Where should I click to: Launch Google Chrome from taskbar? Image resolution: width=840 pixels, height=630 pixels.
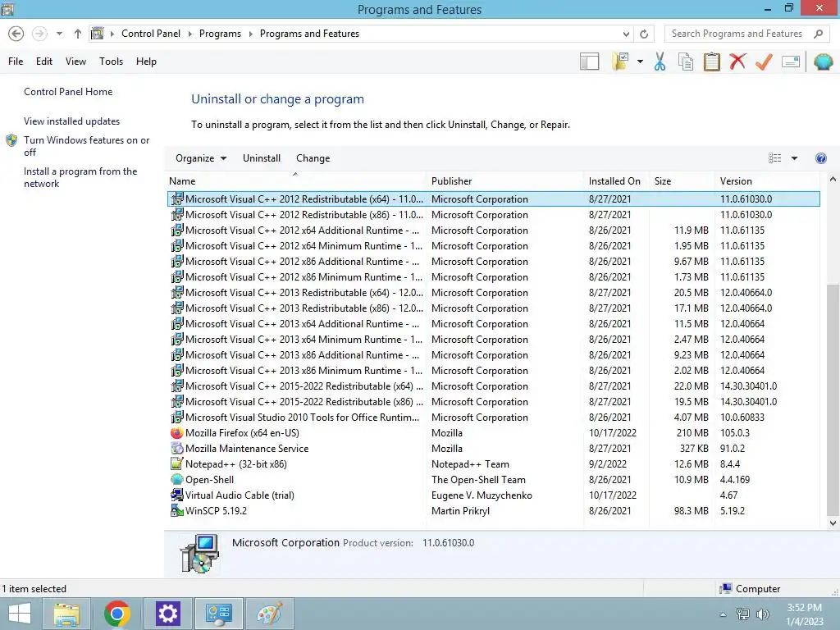click(x=117, y=614)
